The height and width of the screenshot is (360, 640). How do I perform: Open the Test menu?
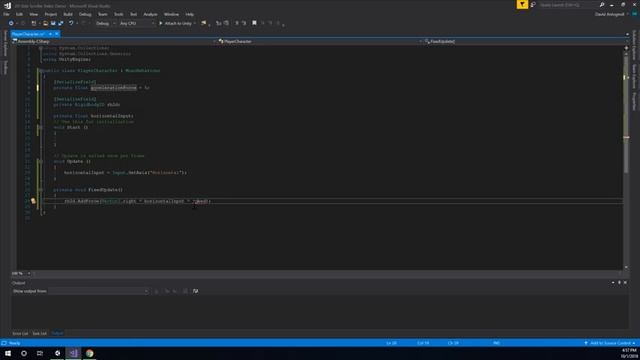point(133,14)
